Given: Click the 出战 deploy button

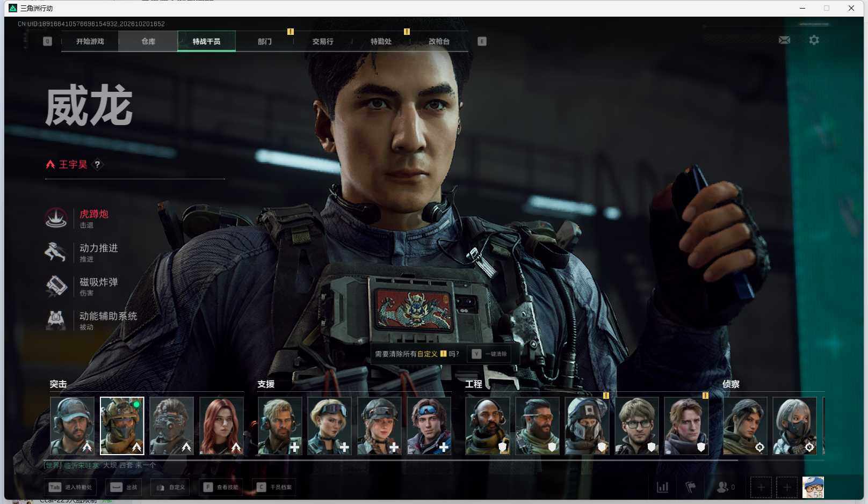Looking at the screenshot, I should pyautogui.click(x=124, y=487).
